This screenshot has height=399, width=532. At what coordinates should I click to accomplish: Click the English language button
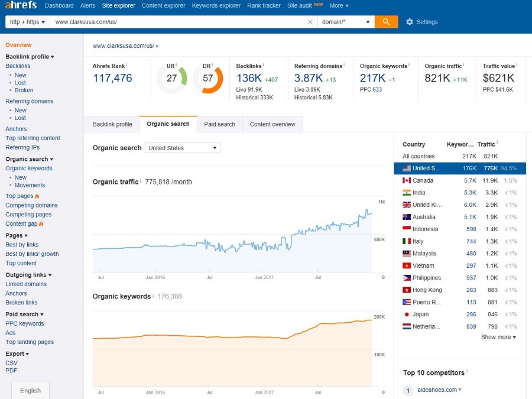[x=30, y=390]
